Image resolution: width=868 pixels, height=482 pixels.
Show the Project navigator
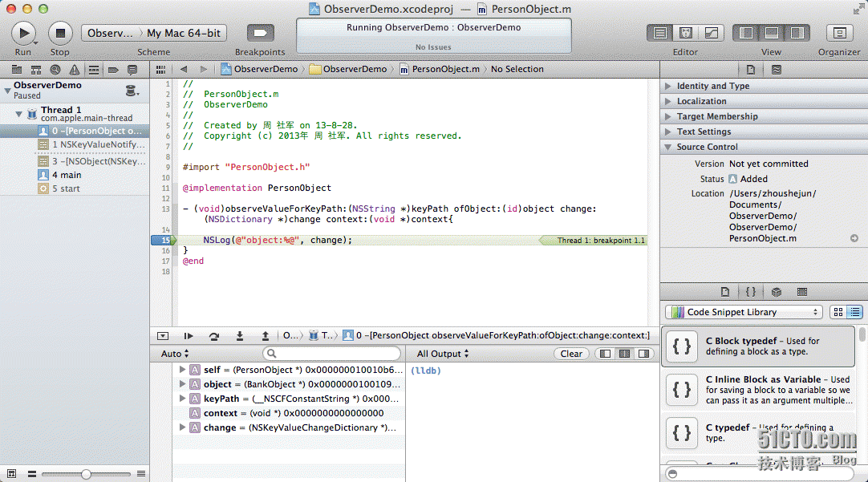(x=17, y=70)
